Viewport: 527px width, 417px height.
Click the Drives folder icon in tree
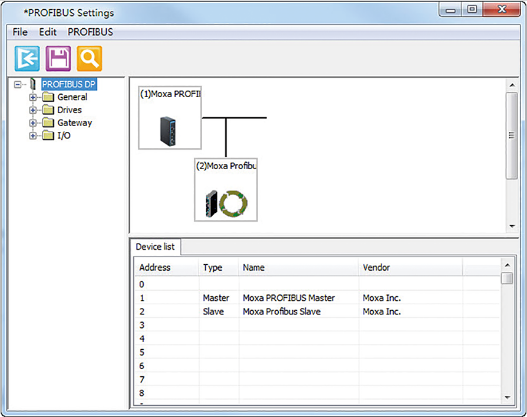click(48, 110)
